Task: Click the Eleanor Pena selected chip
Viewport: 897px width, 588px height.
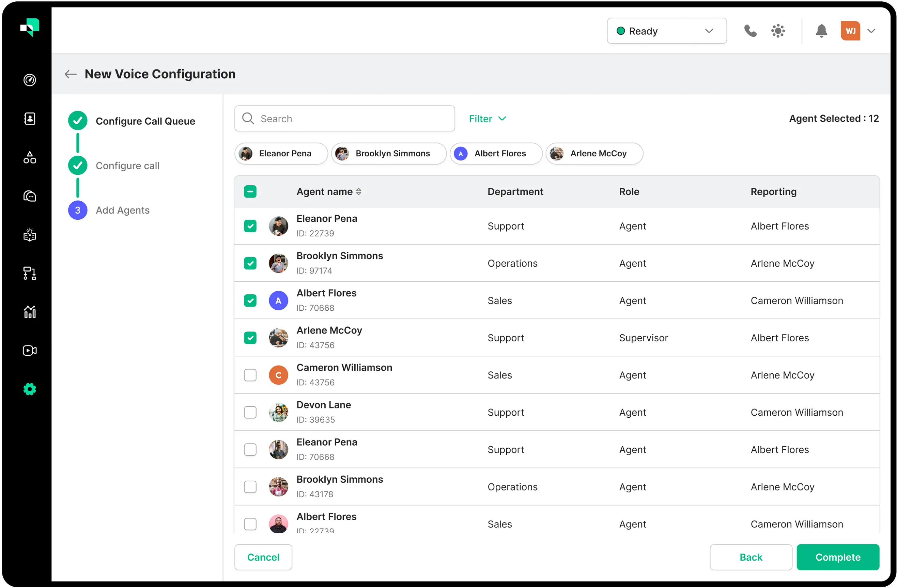Action: tap(281, 153)
